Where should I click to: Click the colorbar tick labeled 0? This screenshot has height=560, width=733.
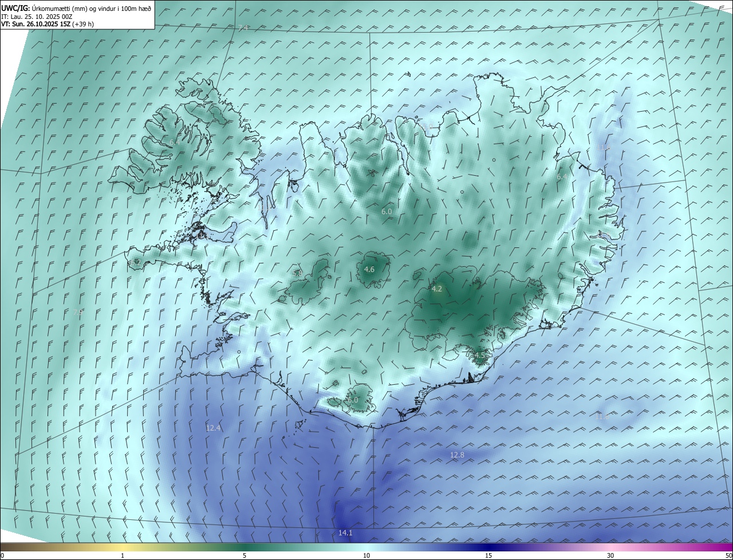pos(2,555)
